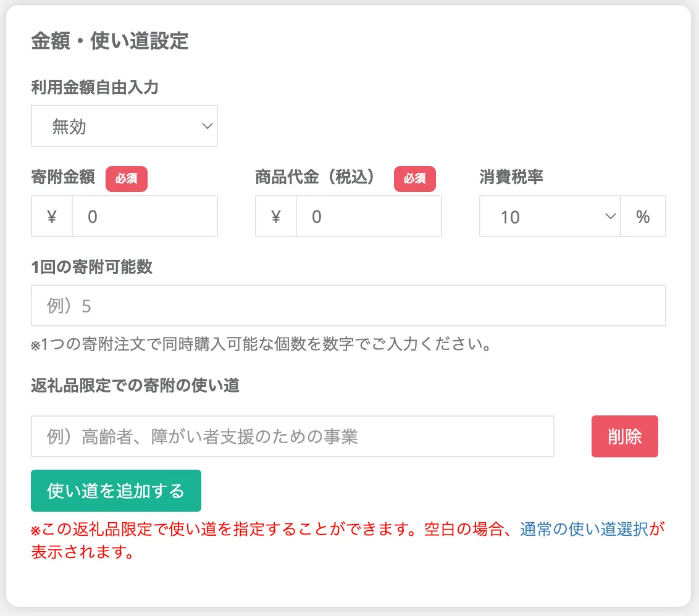Click the 消費税率 label
This screenshot has height=616, width=699.
pos(511,177)
